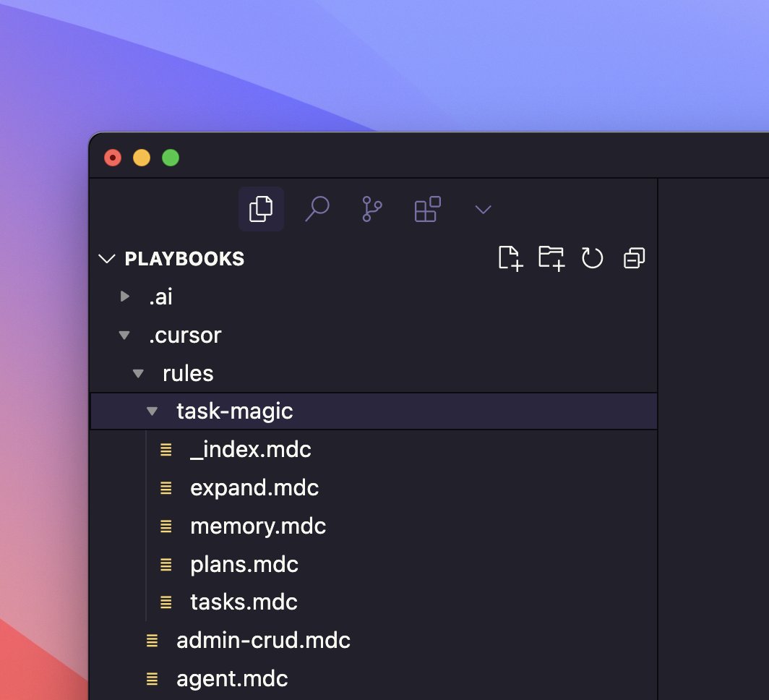The width and height of the screenshot is (769, 700).
Task: Collapse the PLAYBOOKS section chevron
Action: [x=106, y=258]
